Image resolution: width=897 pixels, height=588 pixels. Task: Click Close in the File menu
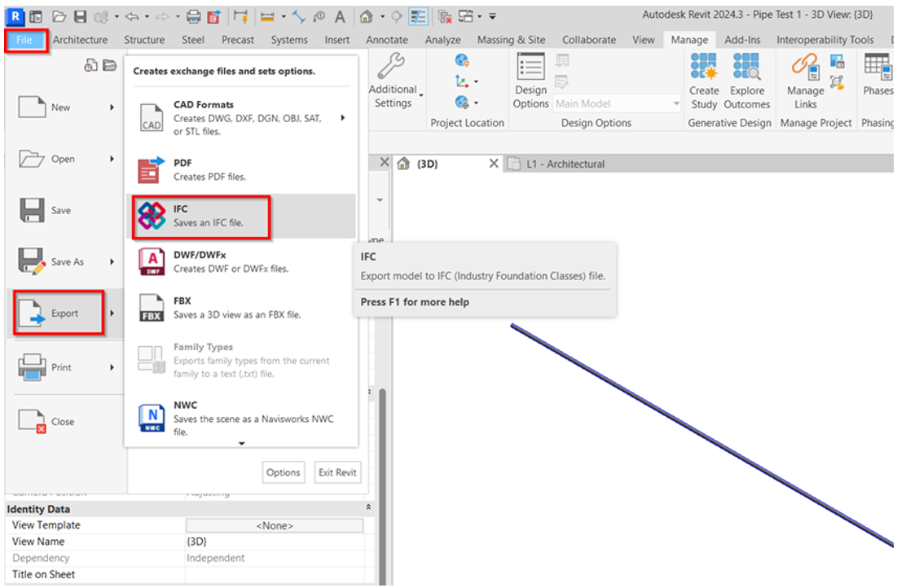64,422
